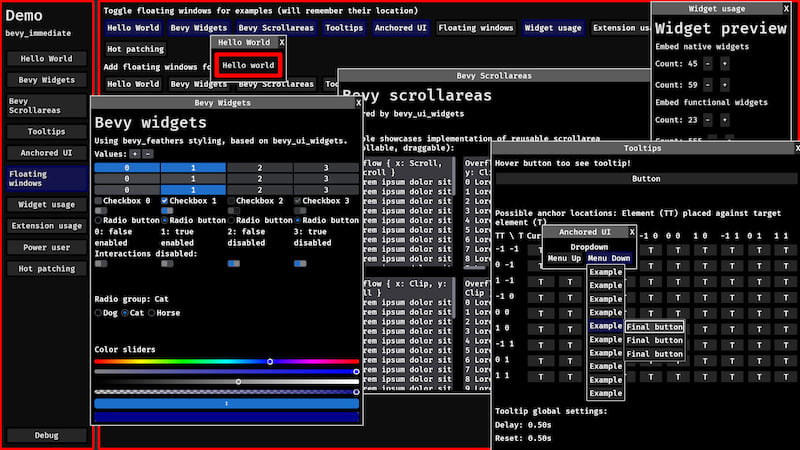The width and height of the screenshot is (800, 450).
Task: Click the Debug button in the sidebar
Action: (x=46, y=435)
